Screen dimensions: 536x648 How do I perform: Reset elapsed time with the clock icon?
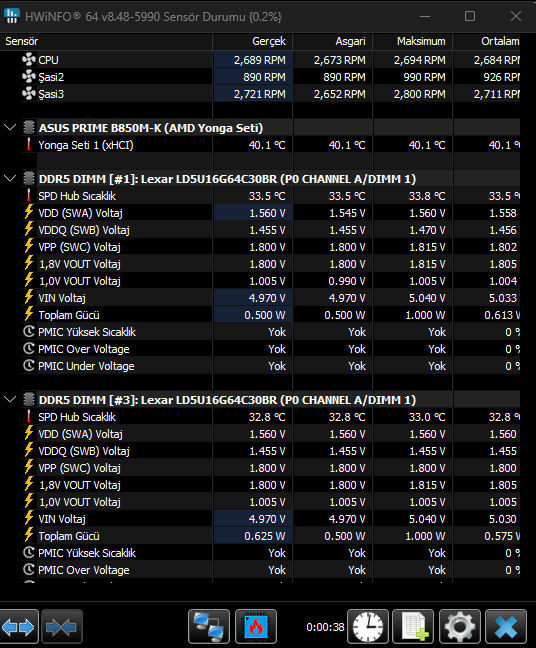tap(368, 627)
